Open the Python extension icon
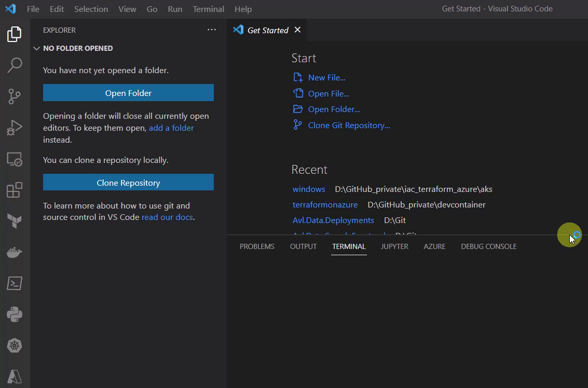The image size is (588, 388). 14,314
